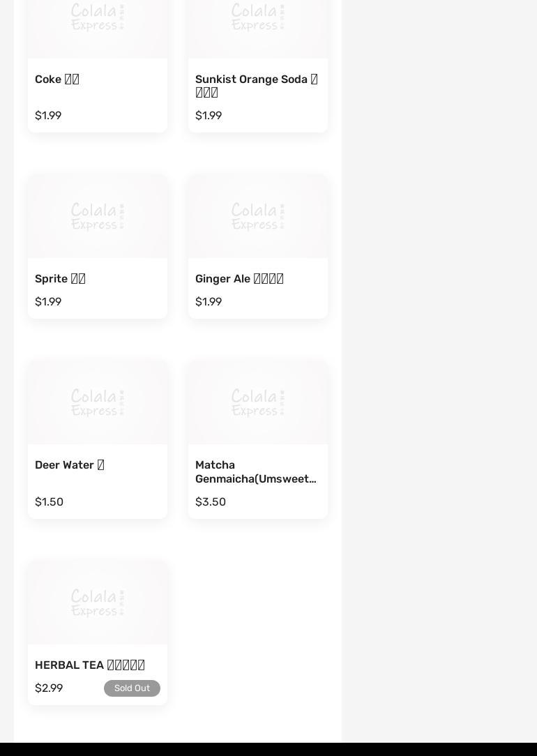Viewport: 537px width, 756px height.
Task: Open the Sprite item name
Action: click(x=60, y=279)
